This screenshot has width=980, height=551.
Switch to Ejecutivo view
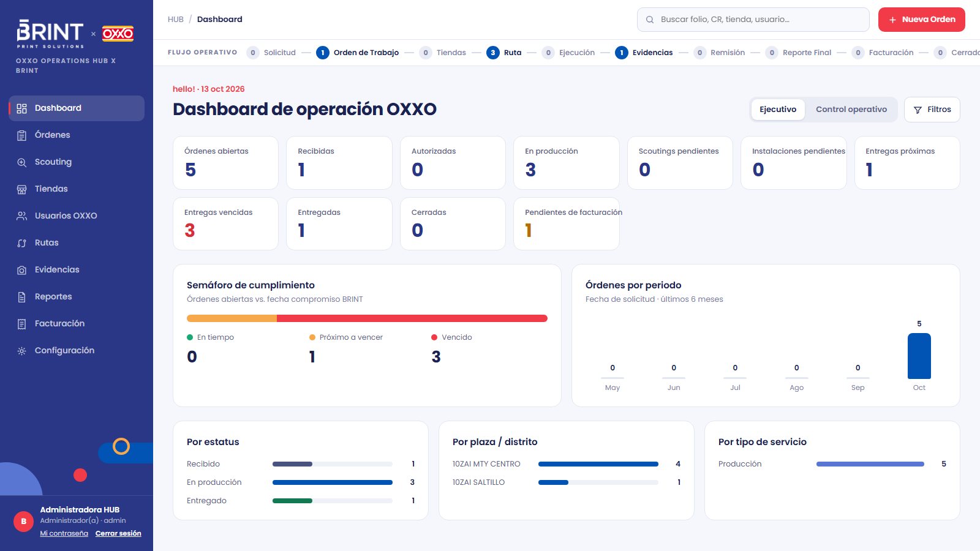[778, 110]
